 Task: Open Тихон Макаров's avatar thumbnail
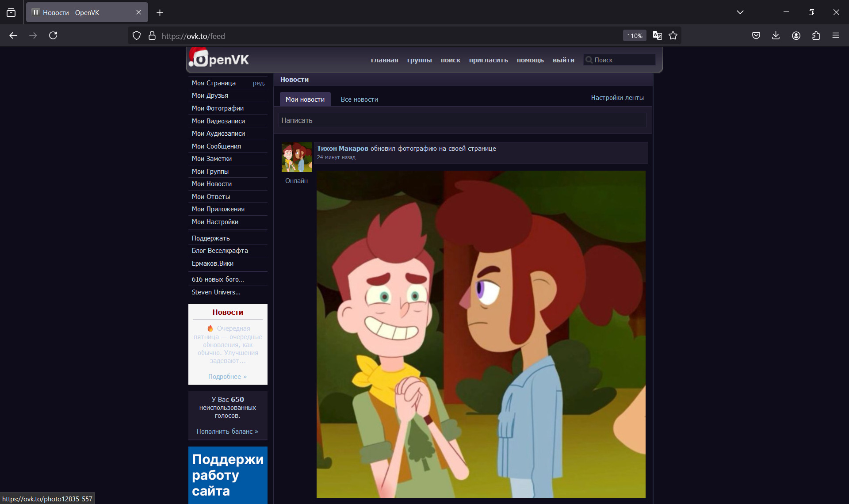click(x=296, y=157)
